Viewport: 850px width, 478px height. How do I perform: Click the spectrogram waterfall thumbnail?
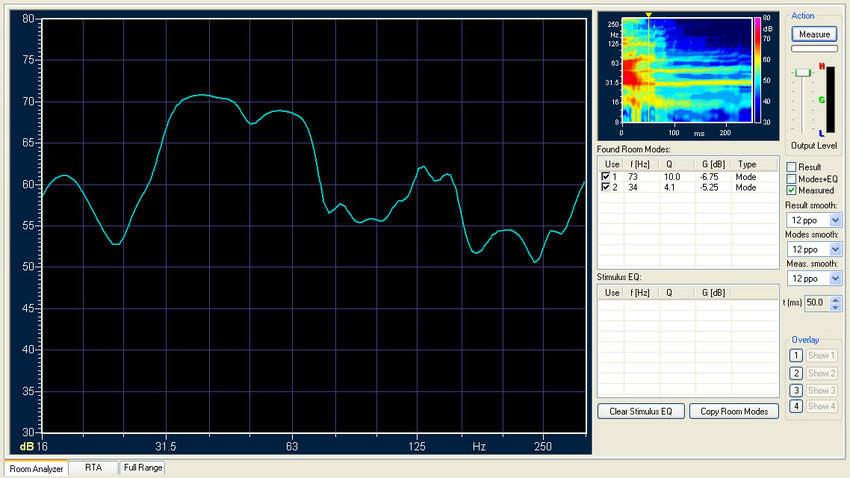686,70
